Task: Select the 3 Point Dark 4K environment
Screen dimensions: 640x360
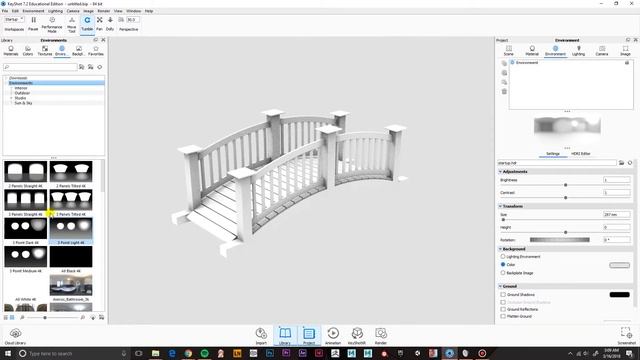Action: [x=25, y=231]
